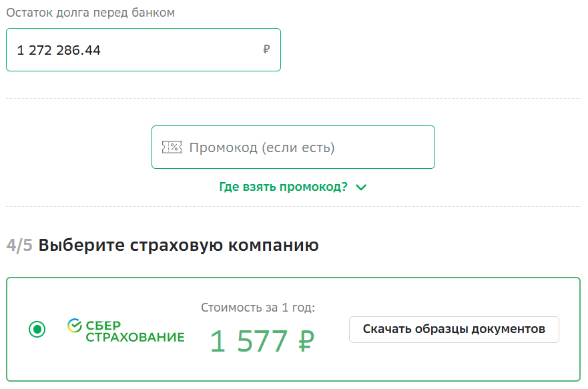Click the ruble currency symbol in debt field
Viewport: 588px width, 389px height.
click(266, 49)
